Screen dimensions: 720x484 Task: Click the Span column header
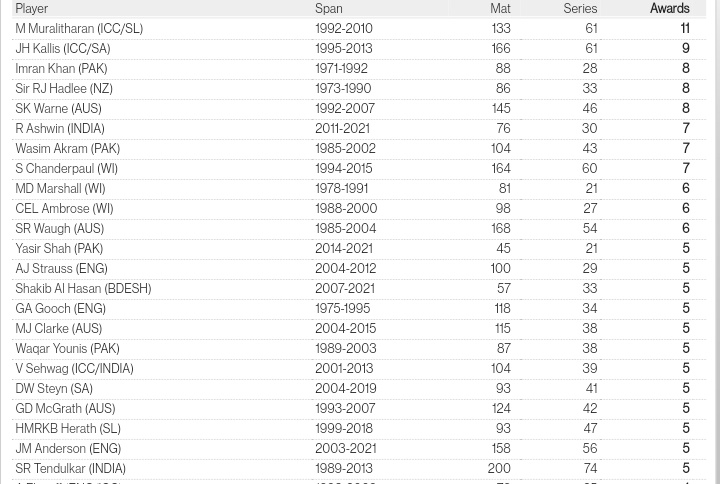(328, 9)
